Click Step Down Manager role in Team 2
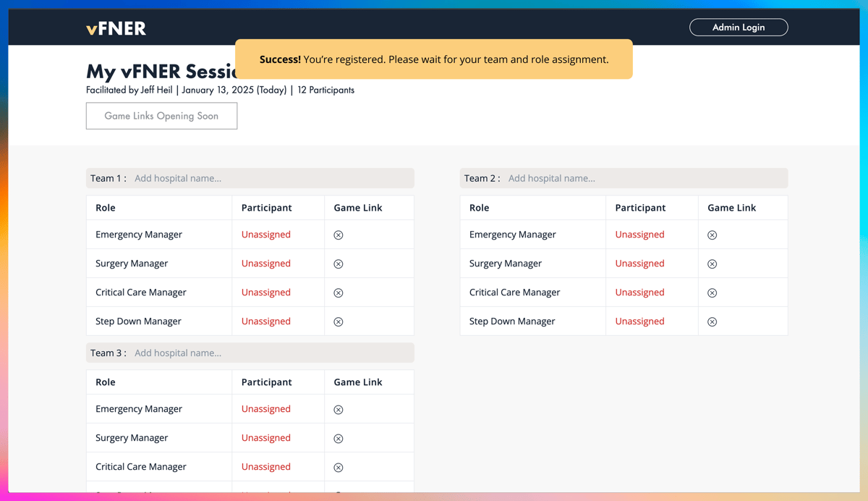The width and height of the screenshot is (868, 501). click(x=512, y=321)
